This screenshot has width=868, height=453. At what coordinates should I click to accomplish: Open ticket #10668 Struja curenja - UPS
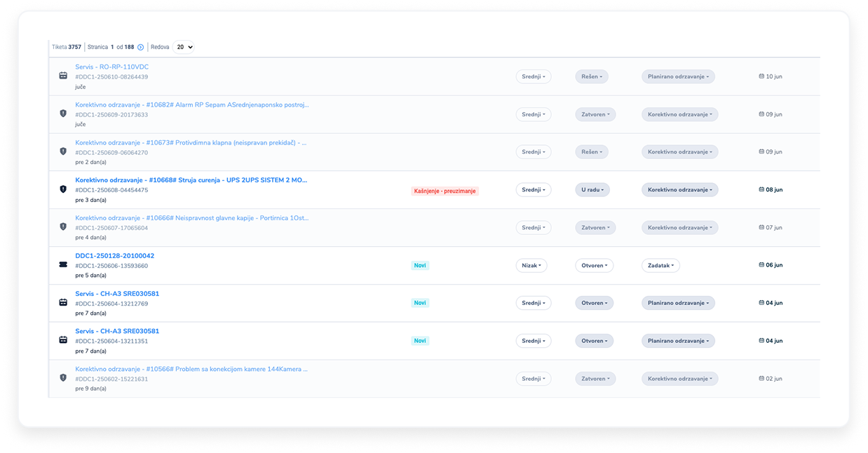pos(191,180)
